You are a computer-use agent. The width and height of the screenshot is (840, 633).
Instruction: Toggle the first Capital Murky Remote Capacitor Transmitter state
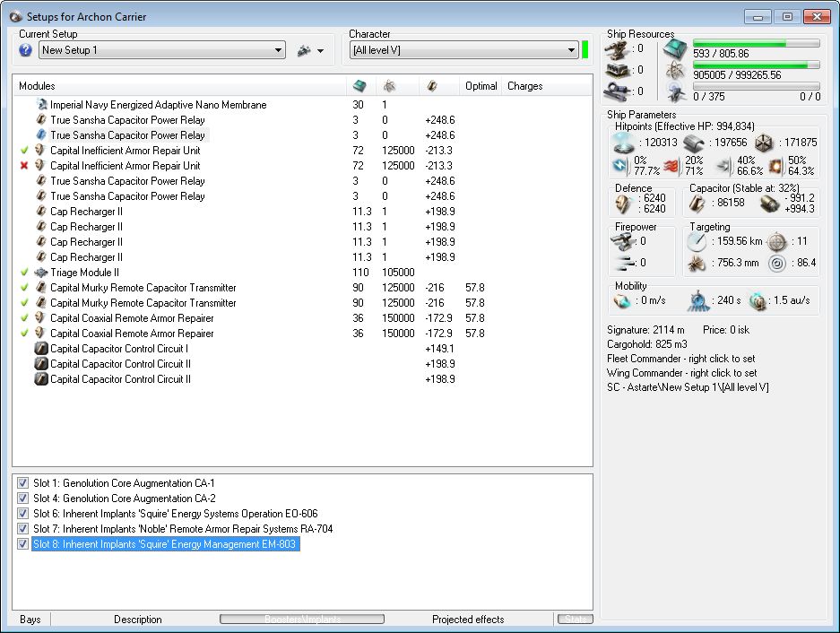(24, 287)
